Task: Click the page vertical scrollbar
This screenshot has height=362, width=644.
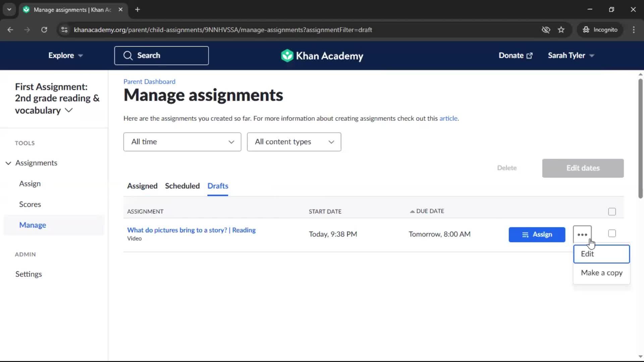Action: (x=640, y=138)
